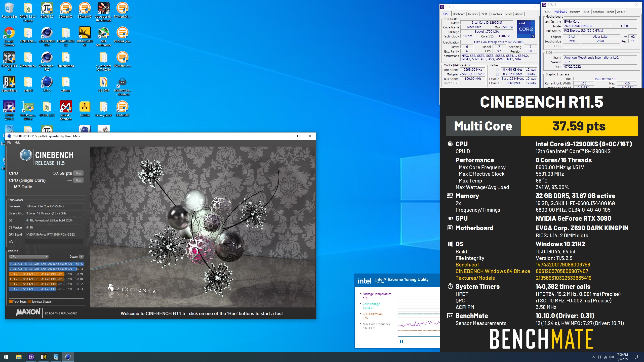The image size is (644, 362).
Task: Open the SuperPiMod folder icon
Action: (x=66, y=60)
